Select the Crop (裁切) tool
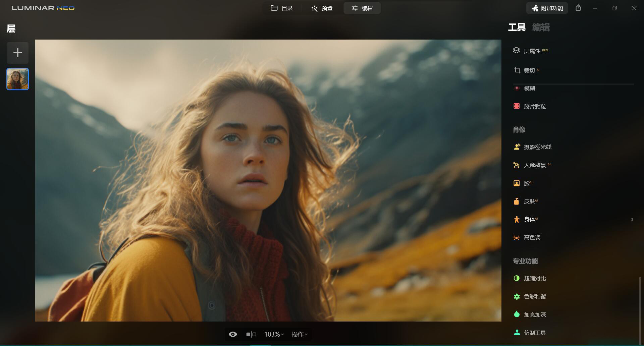The height and width of the screenshot is (346, 644). 529,70
